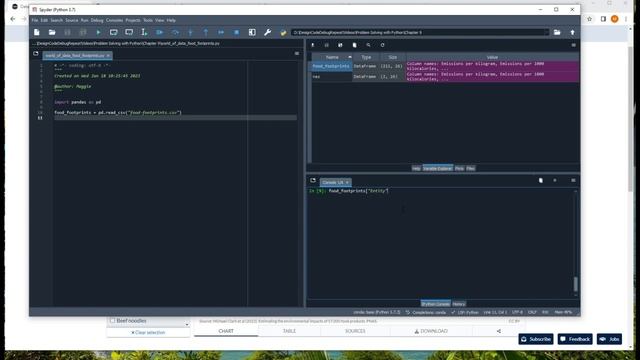The width and height of the screenshot is (640, 360).
Task: Open the Tools menu
Action: point(148,20)
